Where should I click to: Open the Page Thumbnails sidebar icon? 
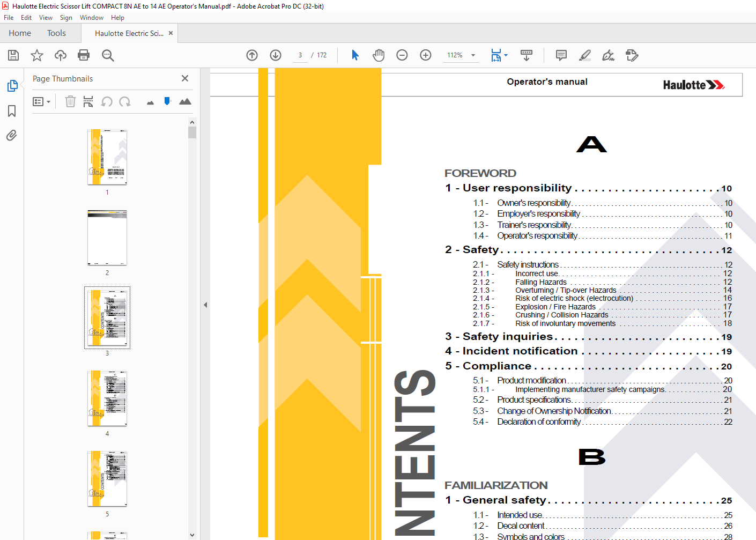[x=12, y=86]
